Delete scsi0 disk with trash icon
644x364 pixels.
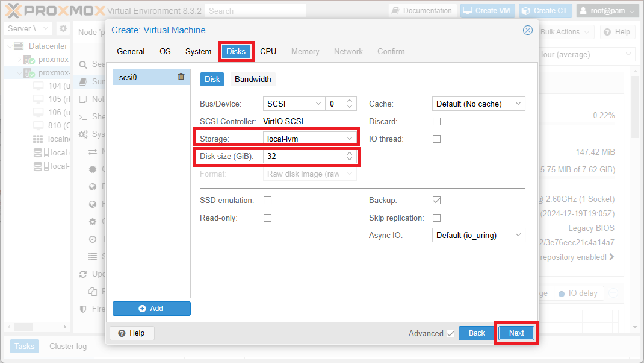[181, 77]
